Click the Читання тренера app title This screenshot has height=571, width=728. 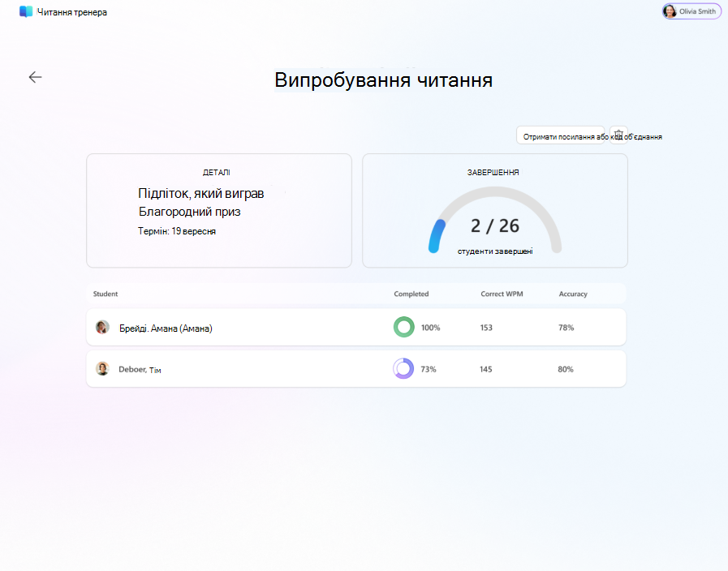coord(72,12)
